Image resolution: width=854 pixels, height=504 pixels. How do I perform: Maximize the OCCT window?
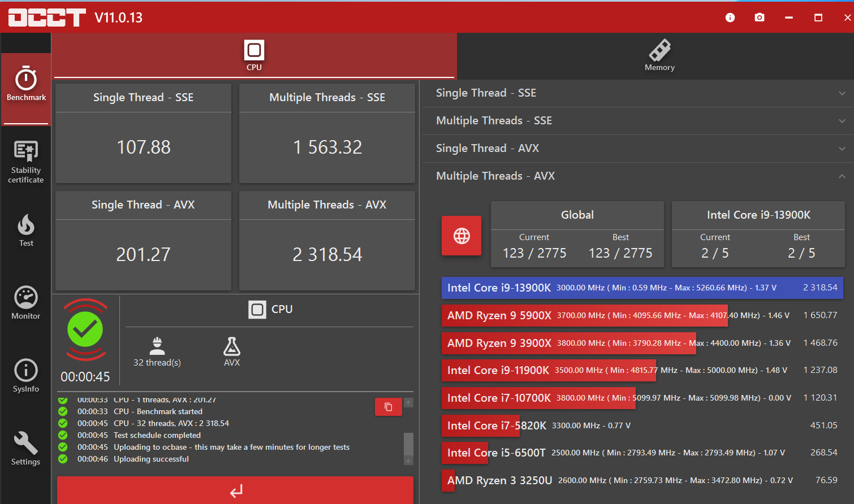(818, 18)
